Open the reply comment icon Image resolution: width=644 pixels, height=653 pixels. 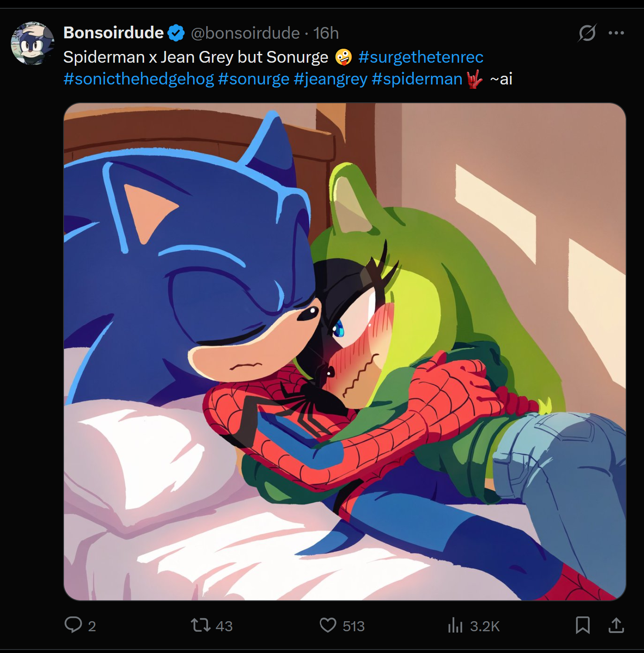click(73, 625)
